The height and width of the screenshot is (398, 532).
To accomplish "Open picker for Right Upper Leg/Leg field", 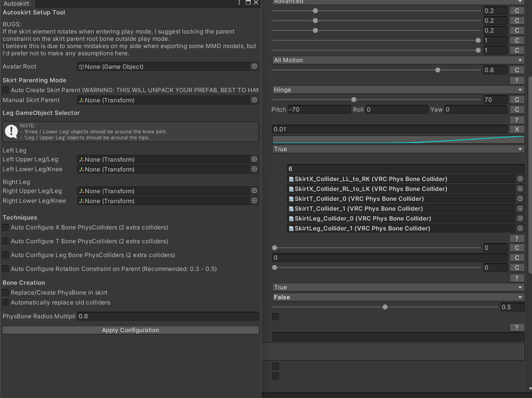I will (x=254, y=191).
